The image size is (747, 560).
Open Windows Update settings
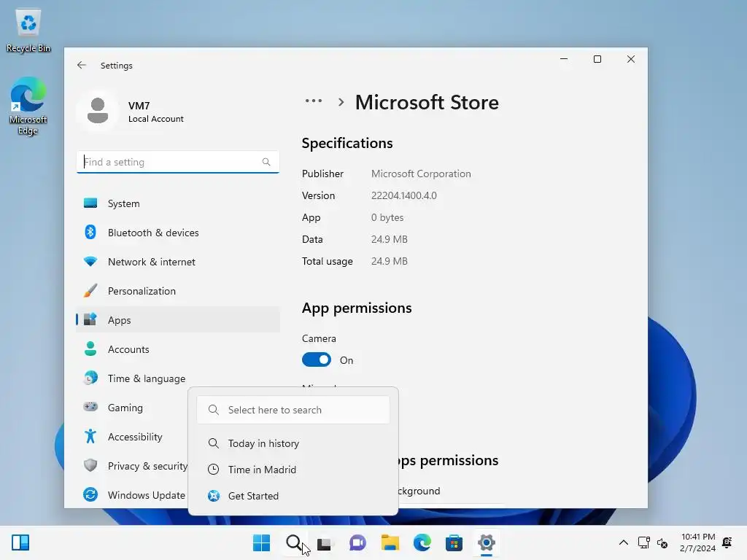pyautogui.click(x=133, y=495)
